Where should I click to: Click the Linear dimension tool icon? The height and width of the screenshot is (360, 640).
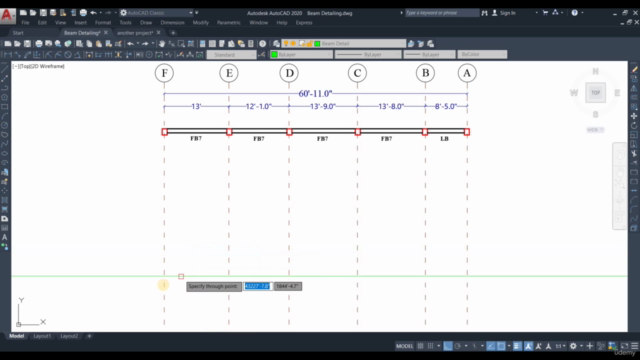[x=7, y=55]
